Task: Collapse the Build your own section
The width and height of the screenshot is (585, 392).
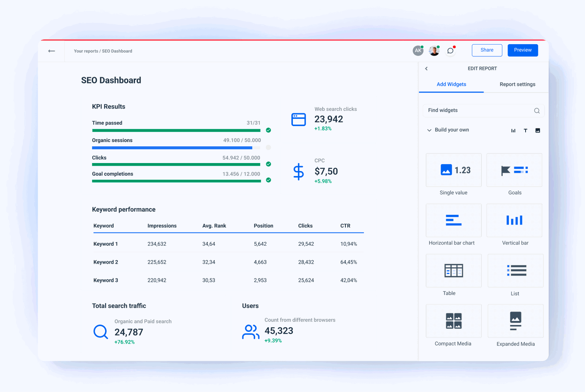Action: [x=429, y=130]
